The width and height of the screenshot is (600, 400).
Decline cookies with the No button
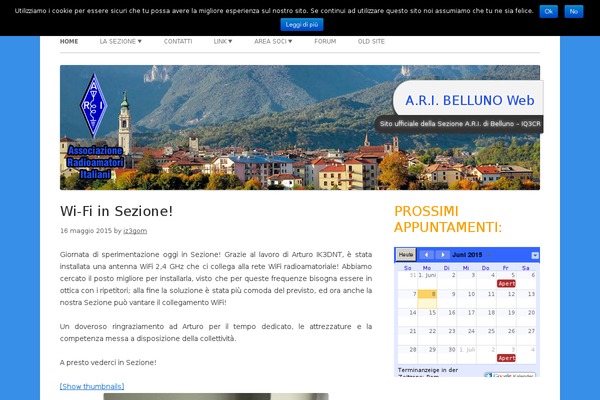pyautogui.click(x=574, y=11)
